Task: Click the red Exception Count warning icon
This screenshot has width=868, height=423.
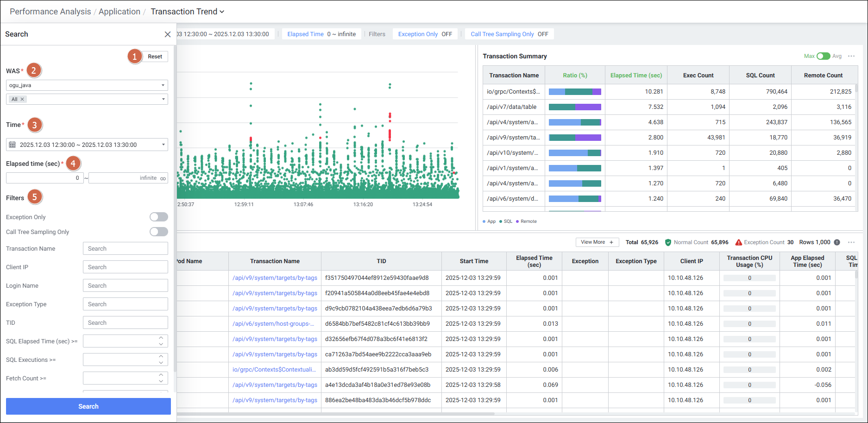Action: click(x=739, y=242)
